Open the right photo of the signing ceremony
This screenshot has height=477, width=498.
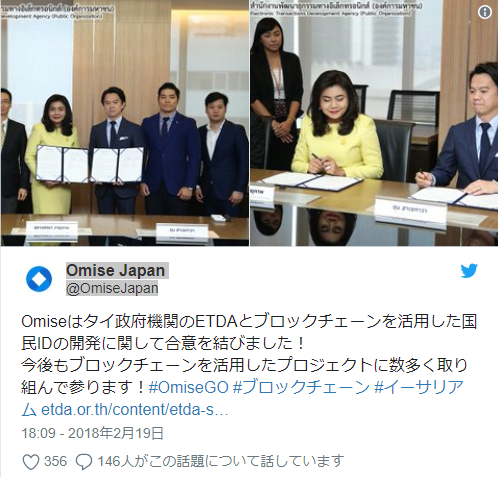click(x=374, y=123)
